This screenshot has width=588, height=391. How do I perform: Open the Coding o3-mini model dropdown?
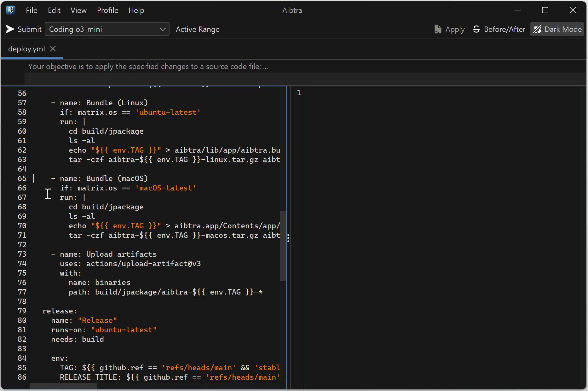104,29
